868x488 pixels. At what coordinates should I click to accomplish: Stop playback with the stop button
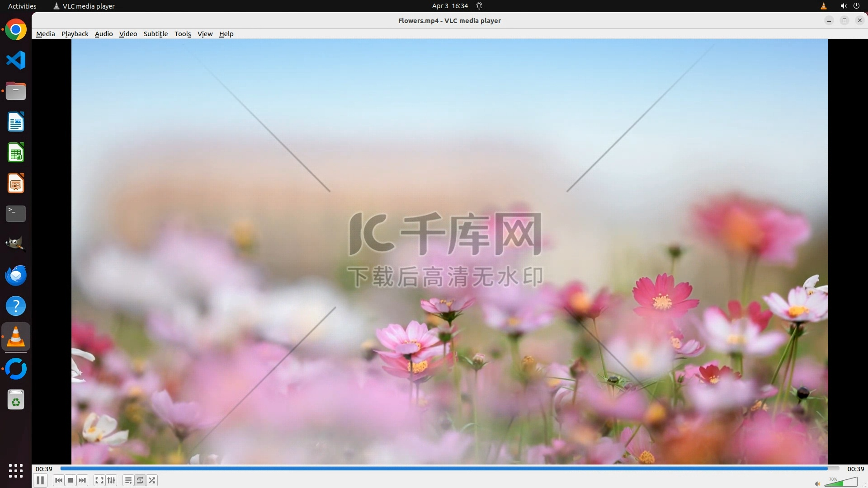coord(71,480)
